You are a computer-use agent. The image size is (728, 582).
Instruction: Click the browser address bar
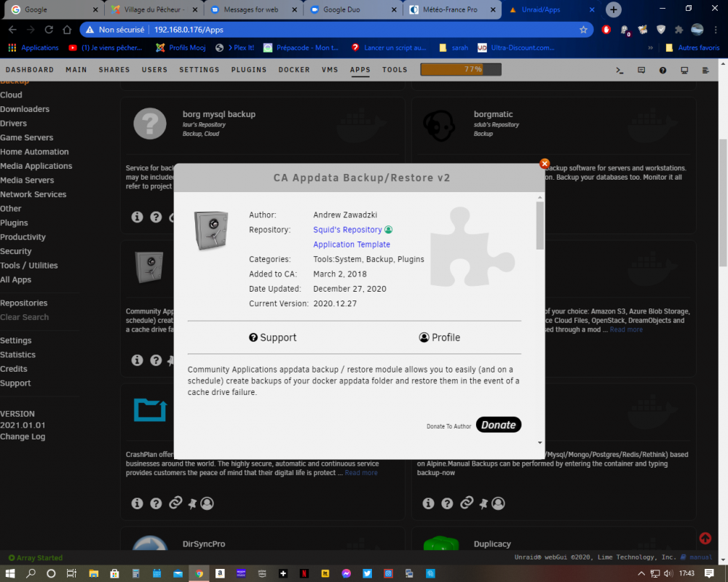336,30
